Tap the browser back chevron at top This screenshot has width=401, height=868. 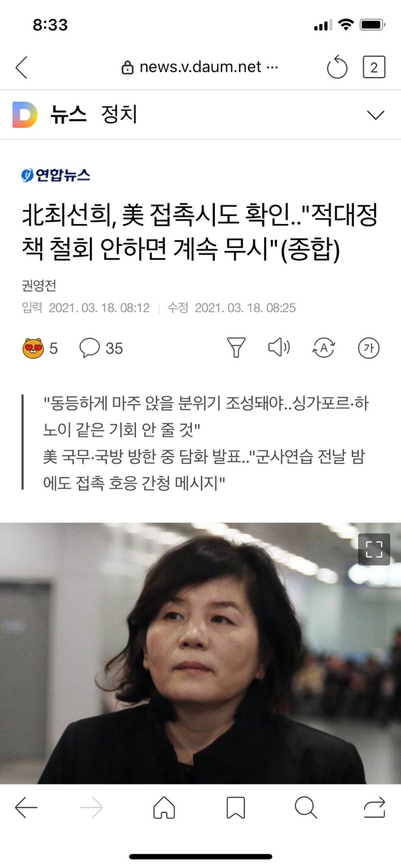click(22, 68)
